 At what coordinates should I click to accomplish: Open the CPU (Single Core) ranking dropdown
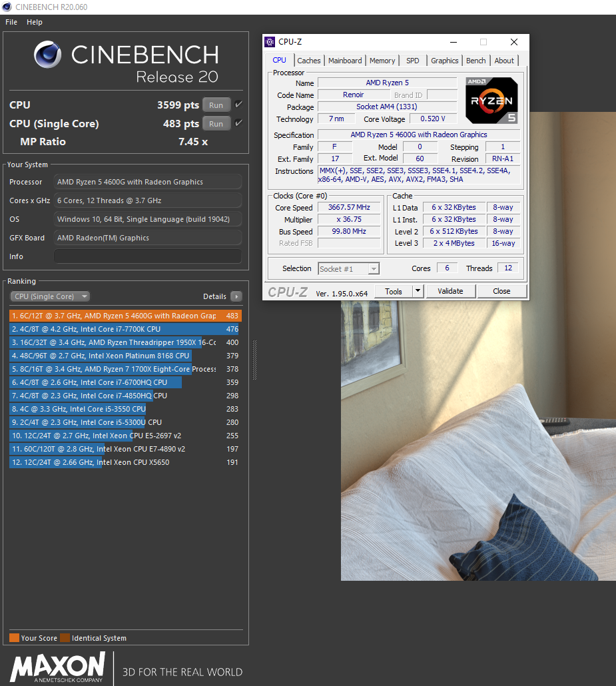(x=50, y=296)
